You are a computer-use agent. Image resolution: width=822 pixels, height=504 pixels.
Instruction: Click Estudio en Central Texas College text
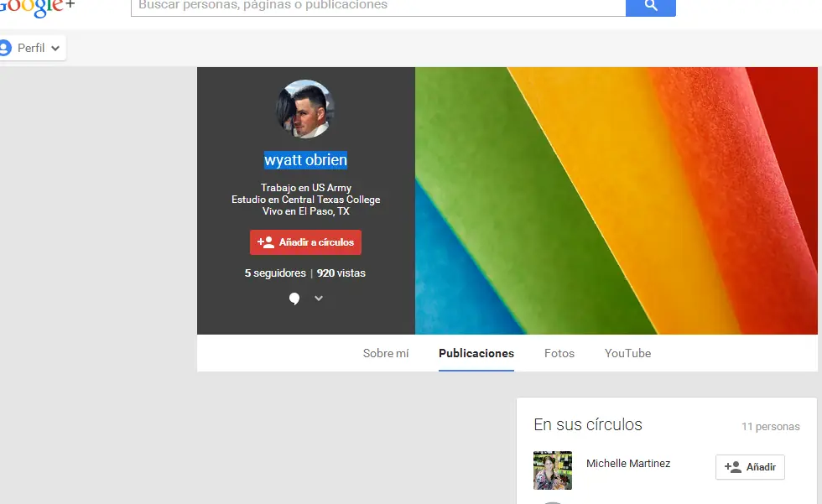pyautogui.click(x=306, y=200)
